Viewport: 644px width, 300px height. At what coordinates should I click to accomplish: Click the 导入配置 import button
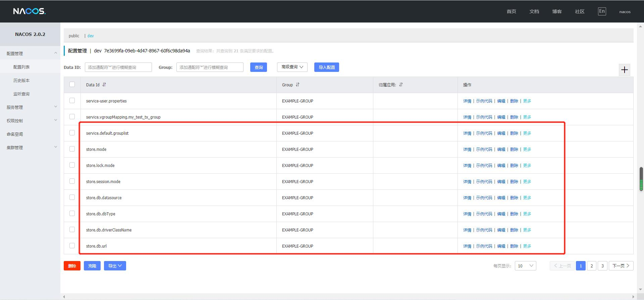click(327, 67)
